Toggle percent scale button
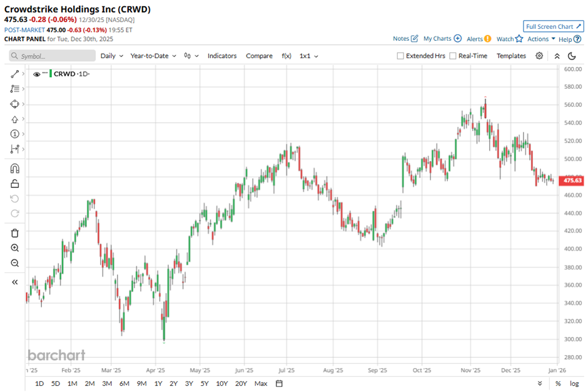The width and height of the screenshot is (588, 392). coord(558,383)
